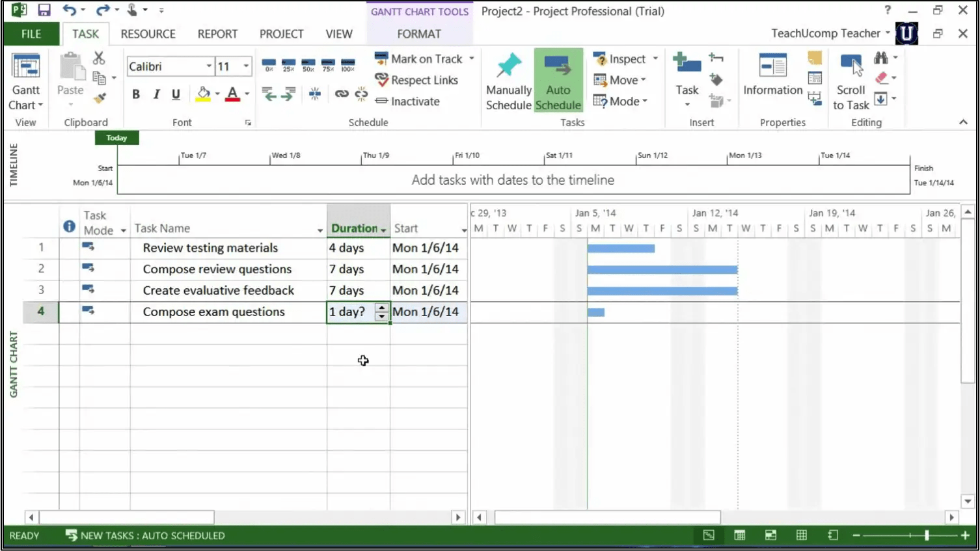Activate the Format Painter brush
The image size is (980, 551).
pyautogui.click(x=100, y=98)
